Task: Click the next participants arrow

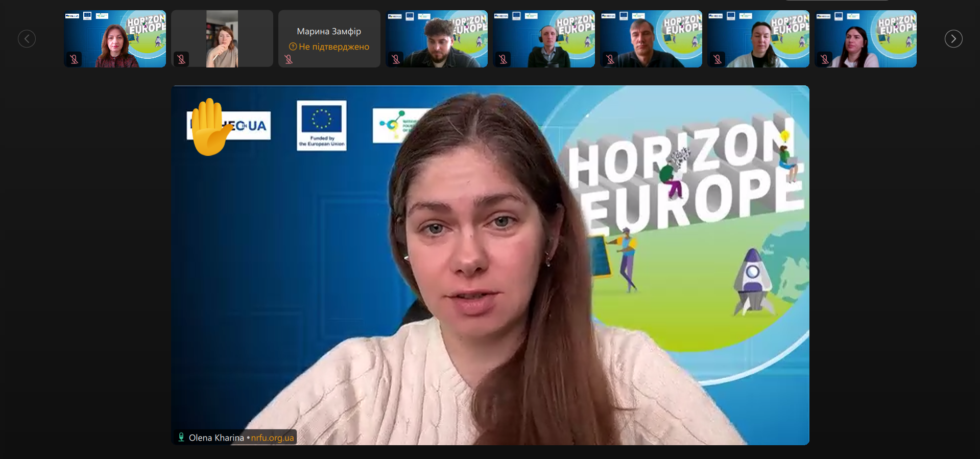Action: click(953, 39)
